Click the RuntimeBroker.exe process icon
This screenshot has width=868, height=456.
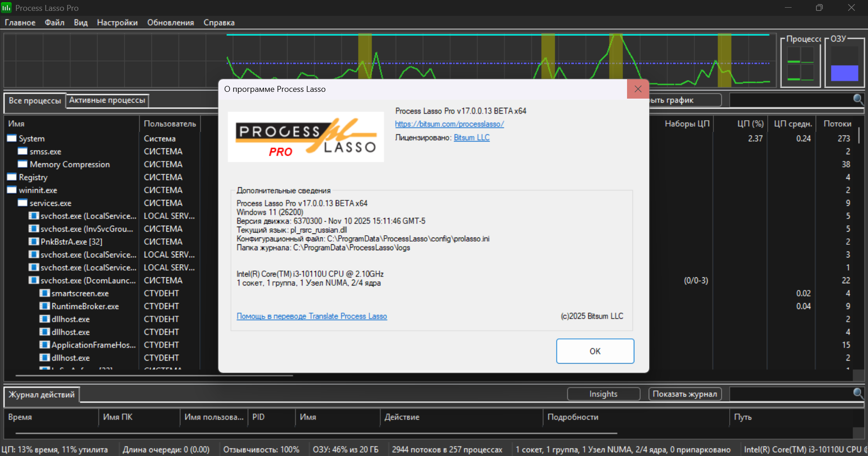pyautogui.click(x=44, y=306)
